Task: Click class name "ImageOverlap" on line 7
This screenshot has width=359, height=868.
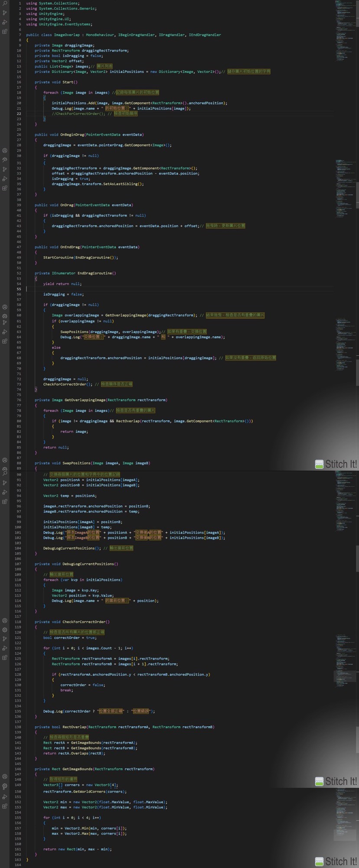Action: [67, 35]
